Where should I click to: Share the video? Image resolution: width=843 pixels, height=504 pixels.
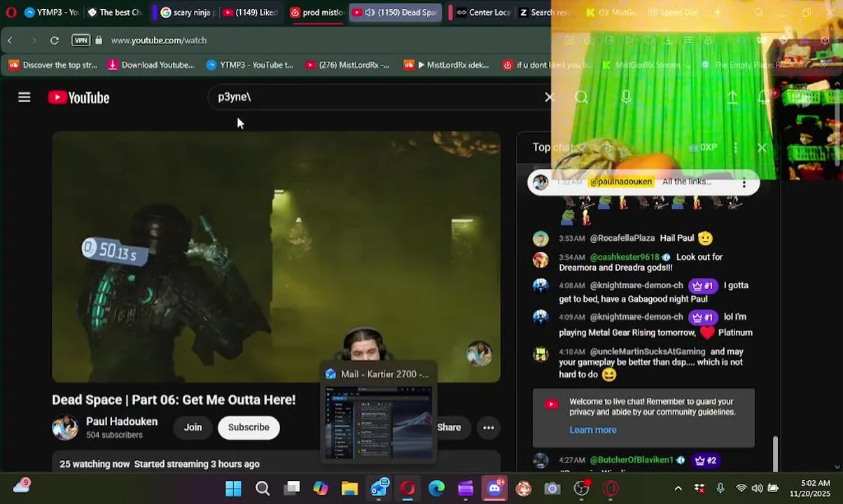449,427
